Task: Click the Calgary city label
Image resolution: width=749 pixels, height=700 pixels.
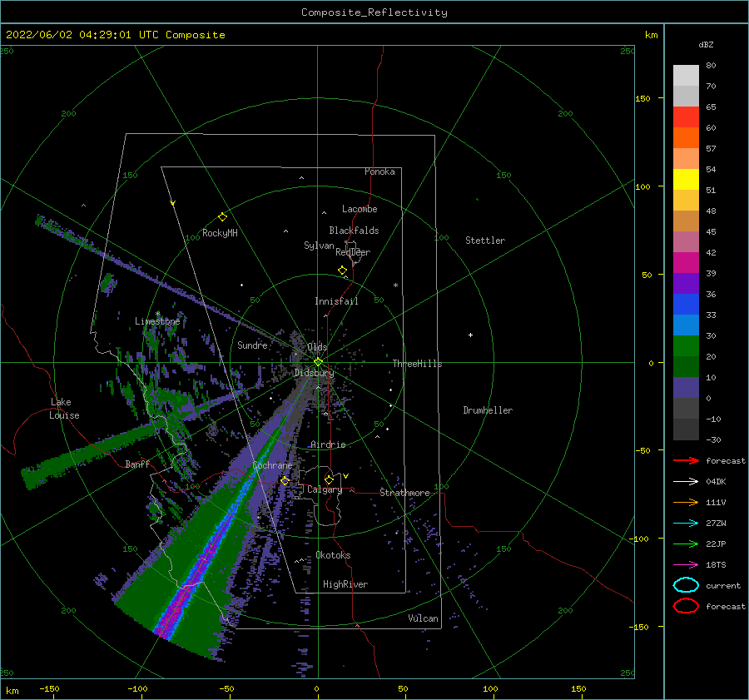Action: (325, 489)
